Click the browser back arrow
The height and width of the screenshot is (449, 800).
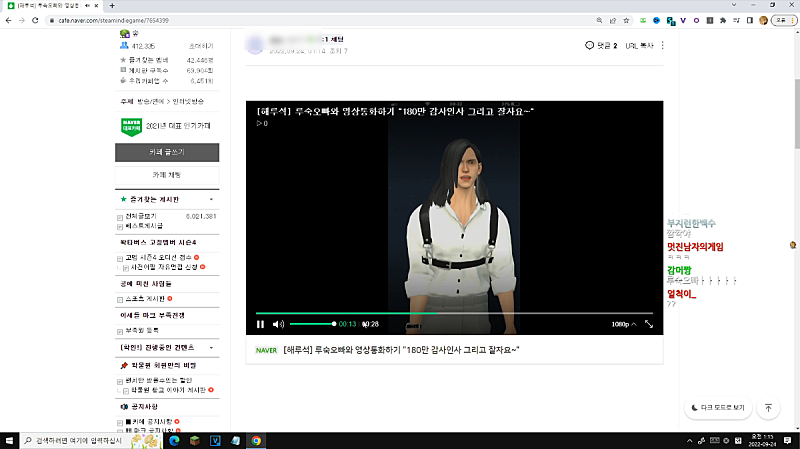pos(8,20)
